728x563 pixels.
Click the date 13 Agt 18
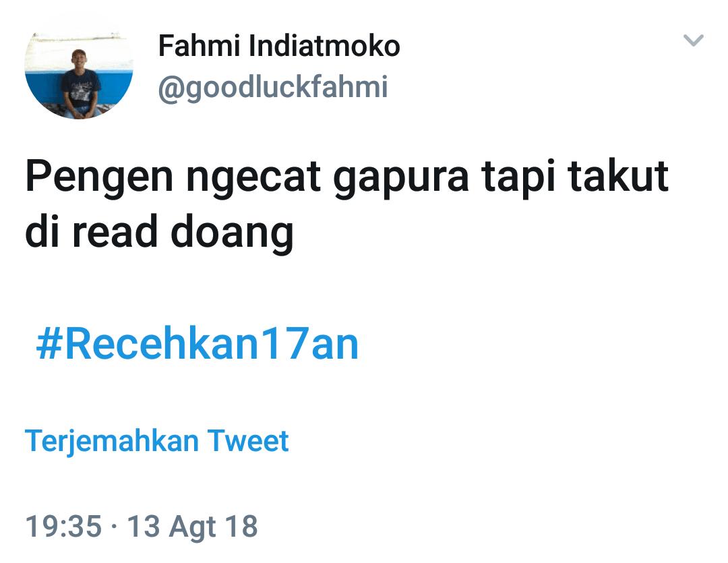(x=192, y=527)
